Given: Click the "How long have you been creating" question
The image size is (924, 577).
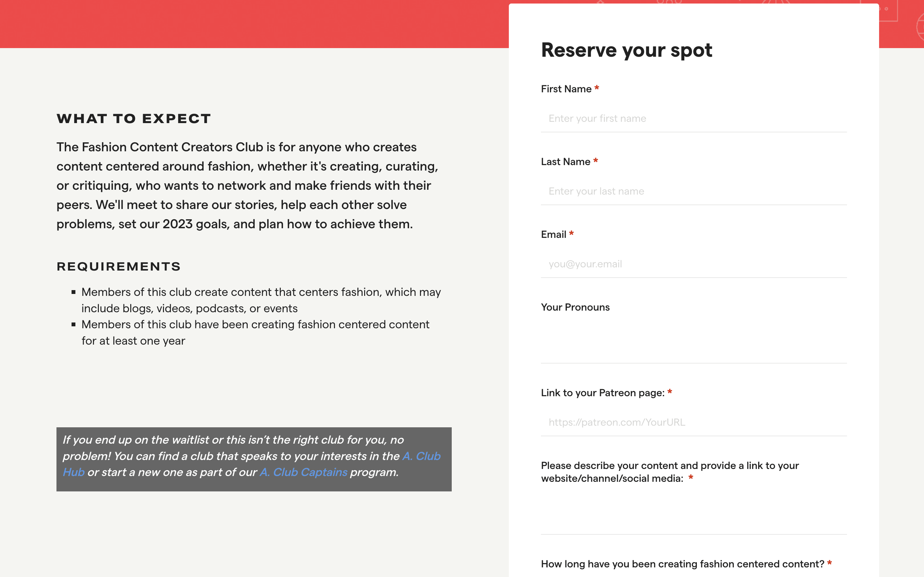Looking at the screenshot, I should [682, 564].
